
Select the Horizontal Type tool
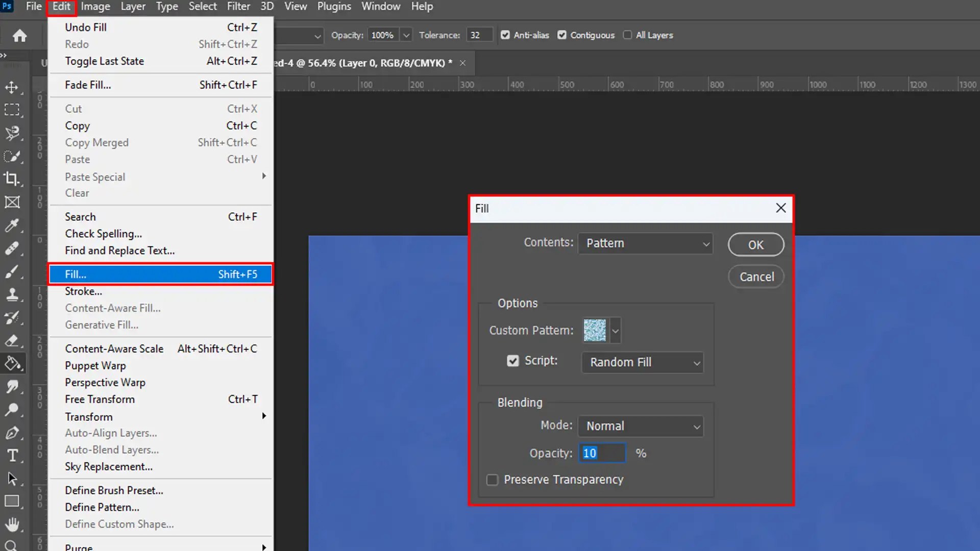[12, 456]
